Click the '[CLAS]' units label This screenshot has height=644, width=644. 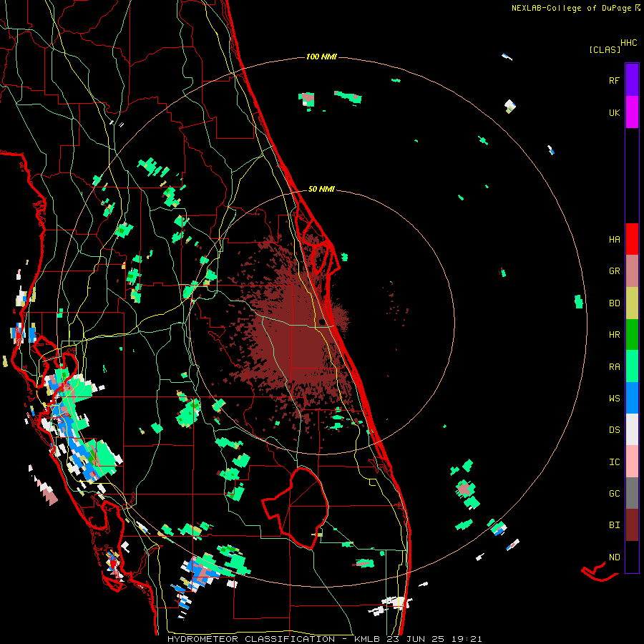click(605, 49)
